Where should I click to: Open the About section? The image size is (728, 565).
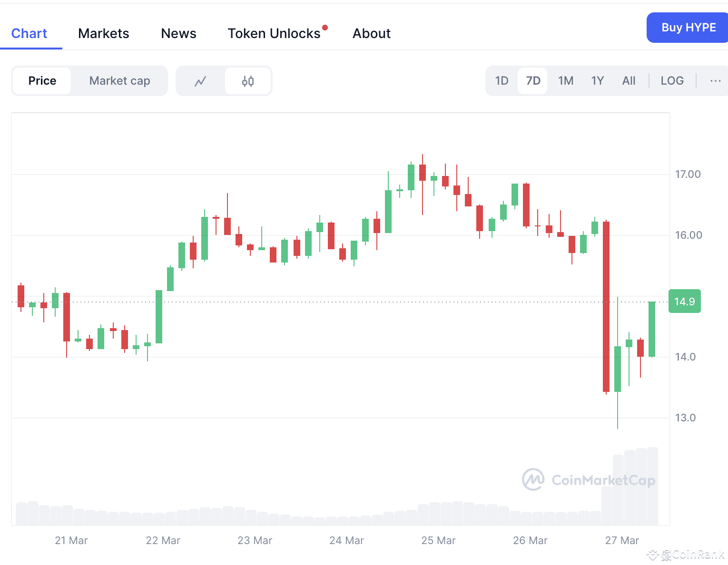(371, 33)
